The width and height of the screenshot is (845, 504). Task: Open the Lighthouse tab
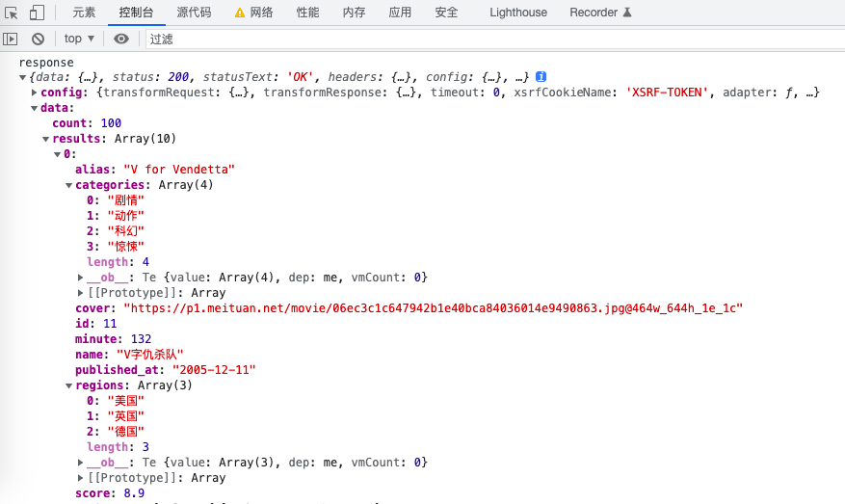[518, 13]
